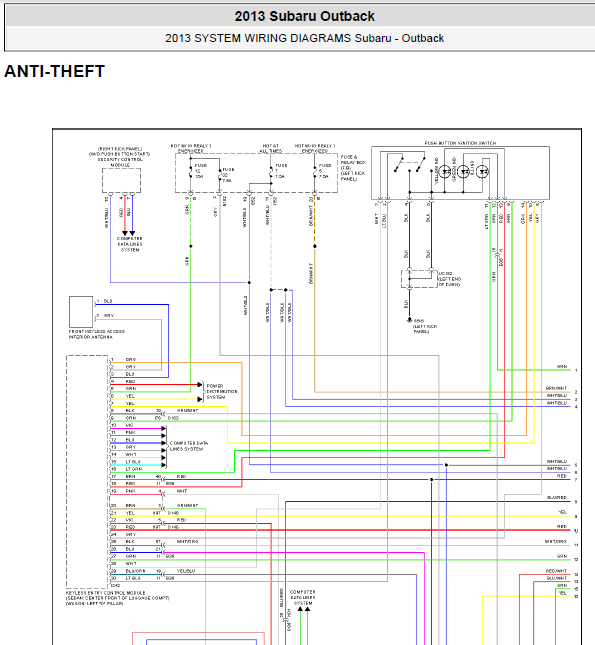Click keyless module pin 4 'RED' wire label
The height and width of the screenshot is (645, 595).
(x=130, y=381)
